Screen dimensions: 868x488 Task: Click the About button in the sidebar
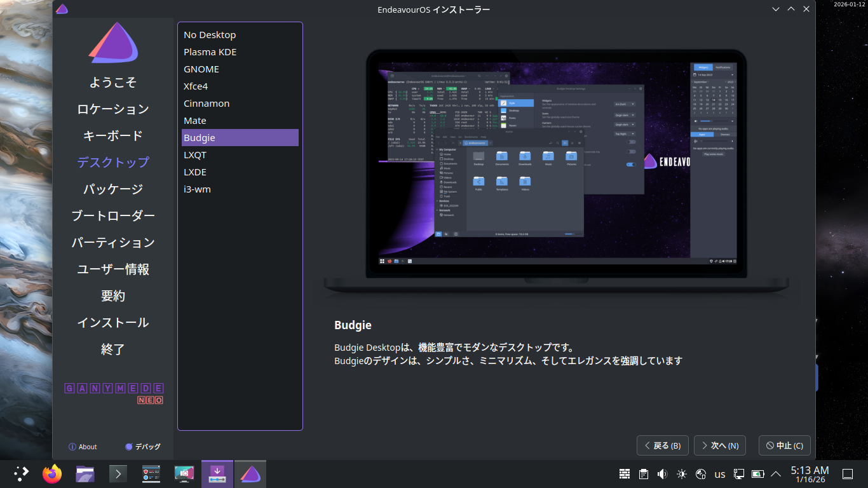(x=83, y=447)
